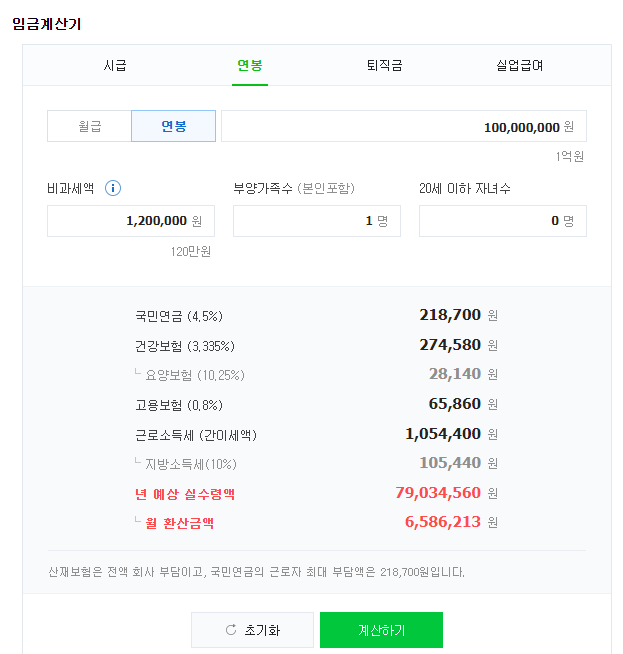Click the 근로소득세 (간이세액) row label

(194, 435)
